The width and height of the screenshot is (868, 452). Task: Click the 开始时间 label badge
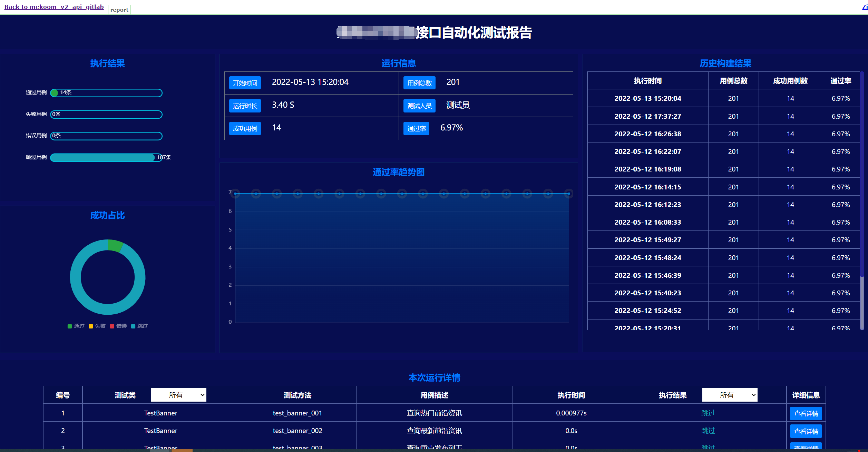245,83
